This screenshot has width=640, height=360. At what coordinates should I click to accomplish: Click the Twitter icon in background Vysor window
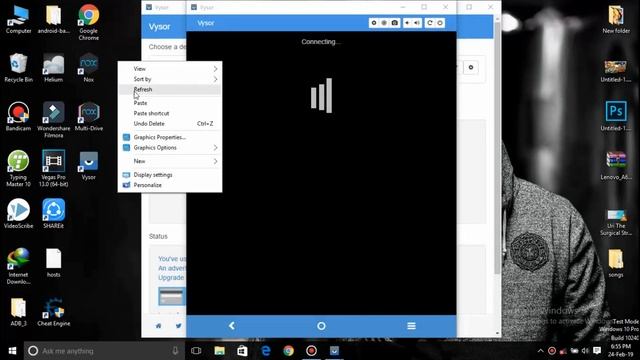(178, 326)
